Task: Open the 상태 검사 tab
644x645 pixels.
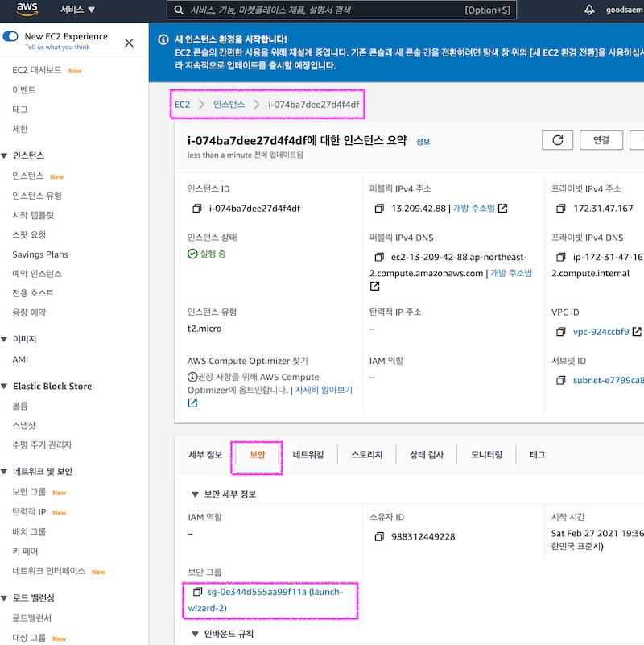Action: [x=427, y=455]
